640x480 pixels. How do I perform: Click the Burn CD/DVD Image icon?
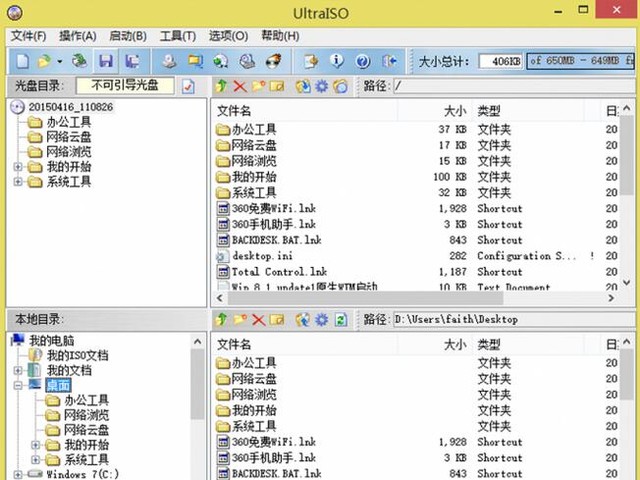[273, 62]
